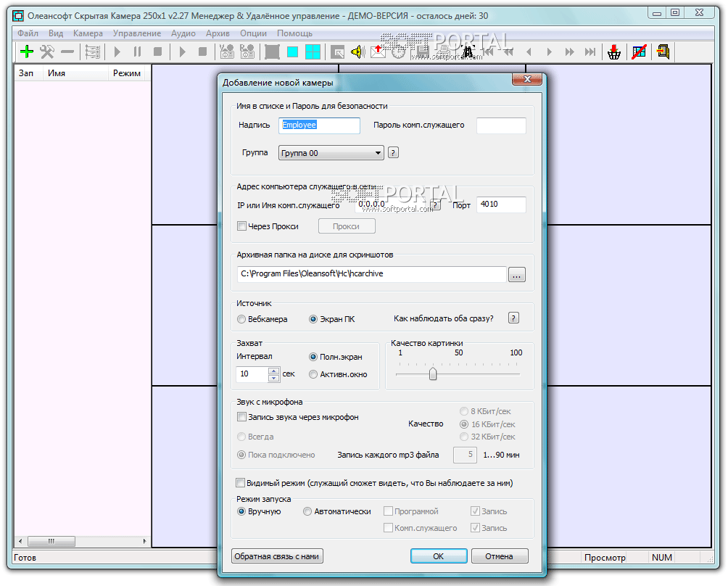728x586 pixels.
Task: Click the single left arrow previous icon
Action: (529, 52)
